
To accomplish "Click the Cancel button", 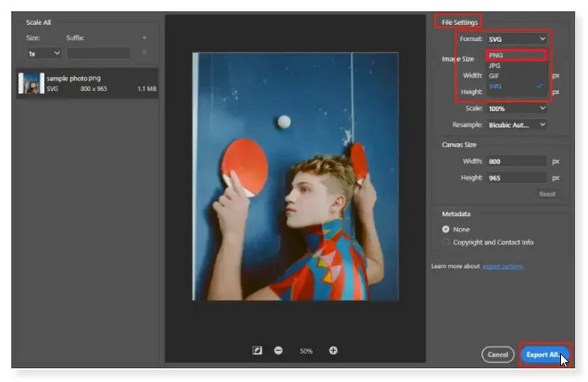I will (x=498, y=355).
